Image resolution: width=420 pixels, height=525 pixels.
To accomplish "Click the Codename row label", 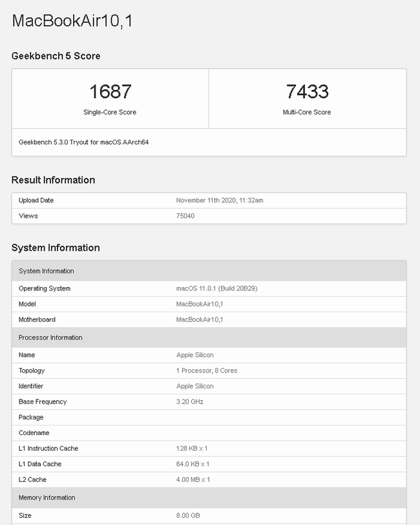I will pyautogui.click(x=34, y=433).
